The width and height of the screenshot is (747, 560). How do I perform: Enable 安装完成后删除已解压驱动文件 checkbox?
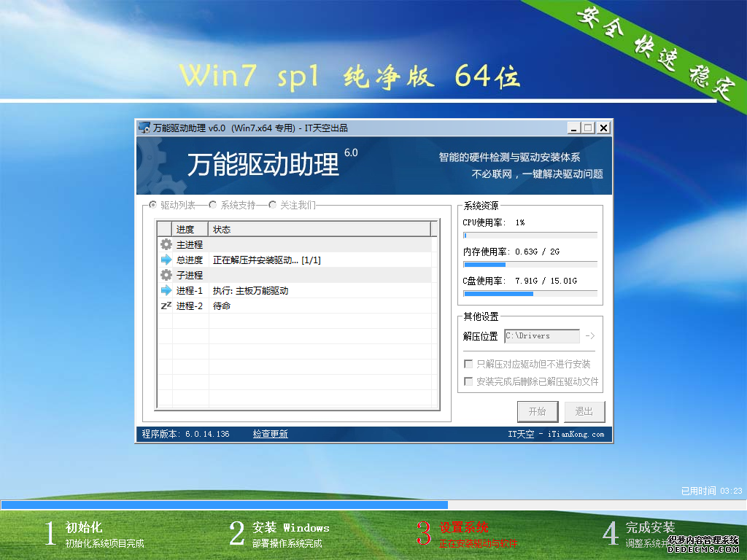pos(468,381)
